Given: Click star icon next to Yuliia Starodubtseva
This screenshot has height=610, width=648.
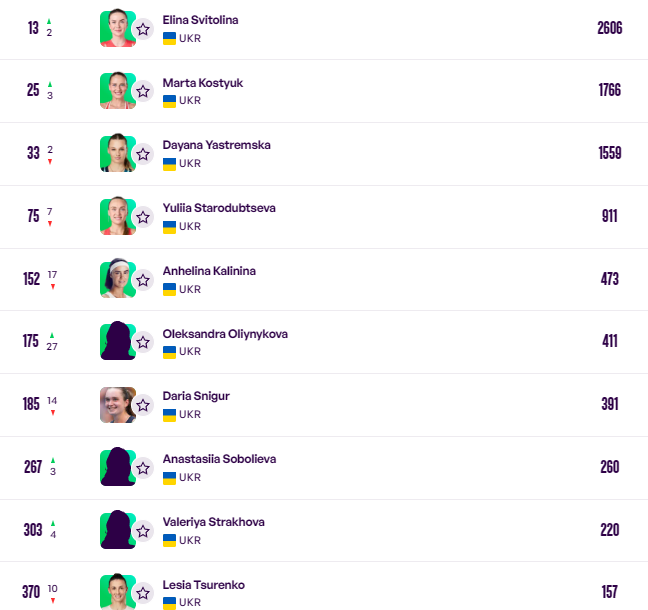Looking at the screenshot, I should [143, 217].
